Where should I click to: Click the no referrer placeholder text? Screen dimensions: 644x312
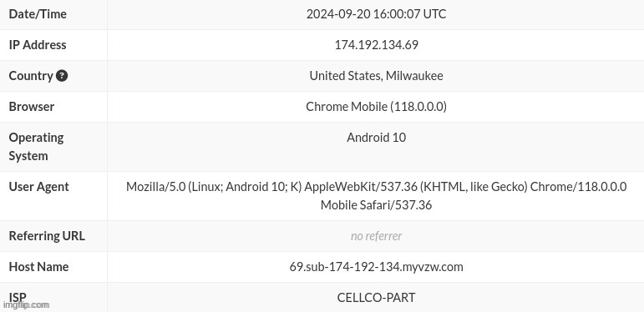(376, 236)
